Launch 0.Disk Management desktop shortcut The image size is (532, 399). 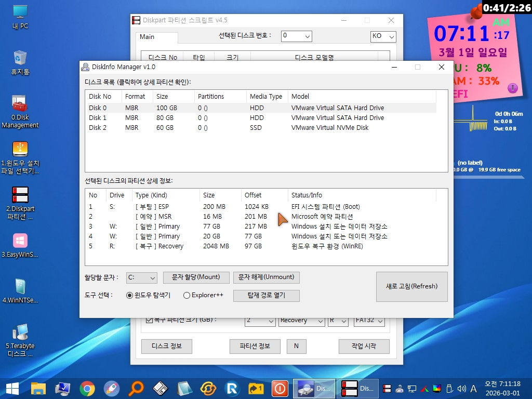point(20,112)
